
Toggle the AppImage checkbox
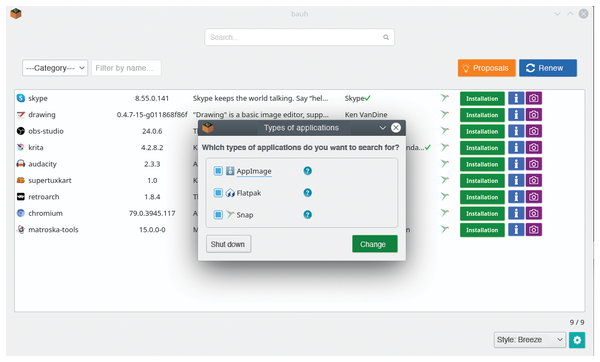218,171
